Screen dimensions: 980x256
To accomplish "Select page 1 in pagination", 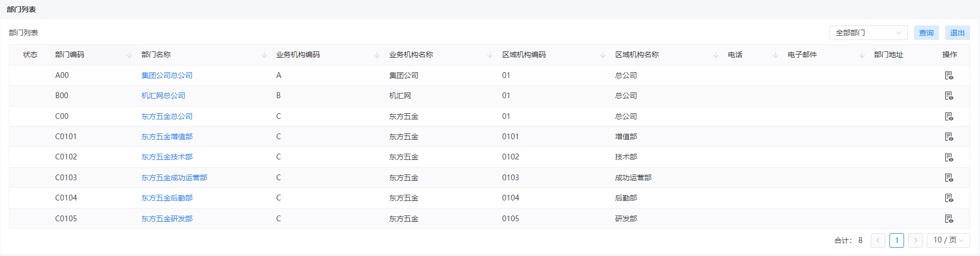I will tap(897, 240).
